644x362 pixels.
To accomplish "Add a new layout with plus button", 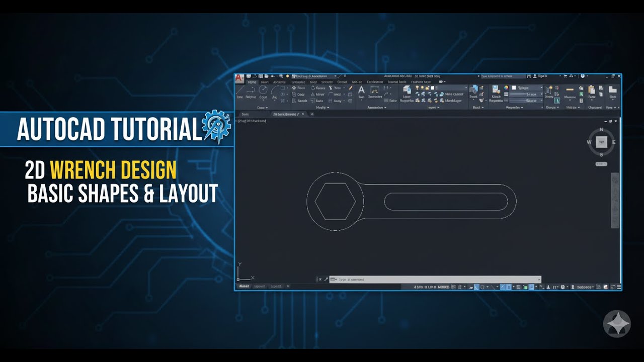I will pos(288,286).
